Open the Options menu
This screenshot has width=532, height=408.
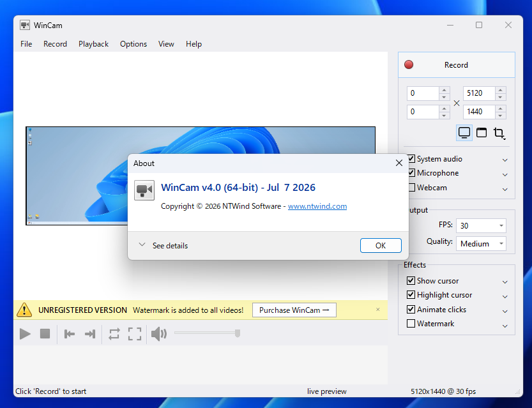133,44
